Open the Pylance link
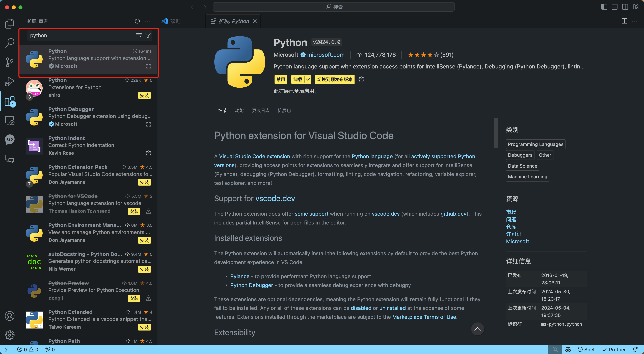The width and height of the screenshot is (644, 354). 240,276
